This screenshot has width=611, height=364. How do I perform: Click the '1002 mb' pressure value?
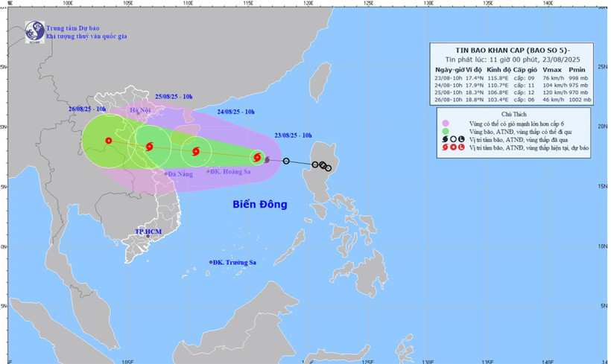click(x=580, y=100)
